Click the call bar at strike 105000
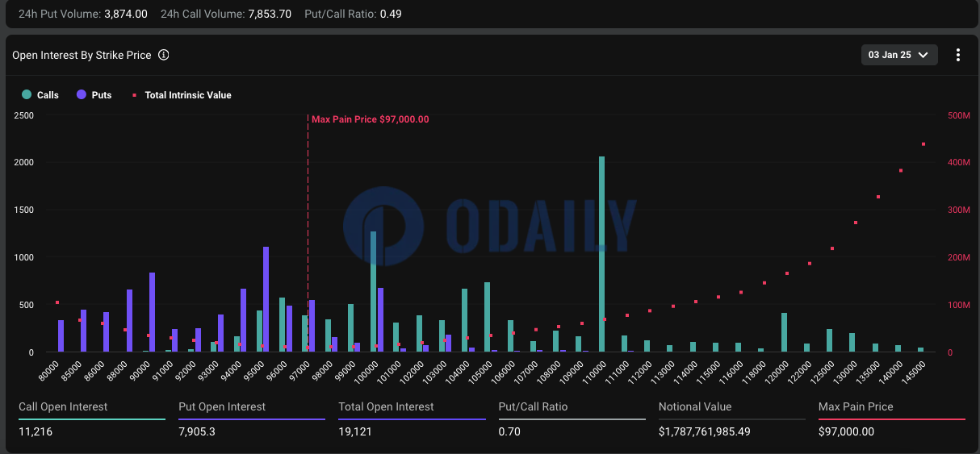980x454 pixels. [x=487, y=317]
